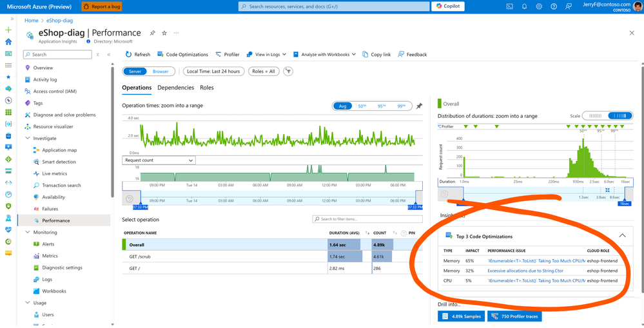Open Profiler from toolbar

coord(227,55)
